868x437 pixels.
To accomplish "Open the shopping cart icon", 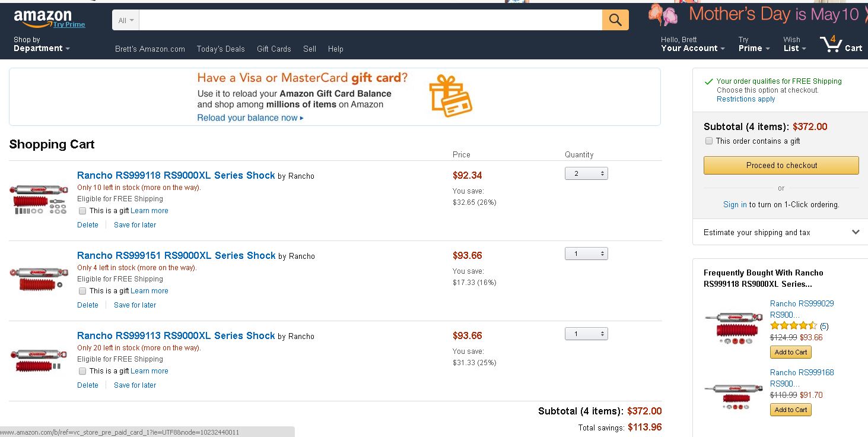I will point(841,44).
